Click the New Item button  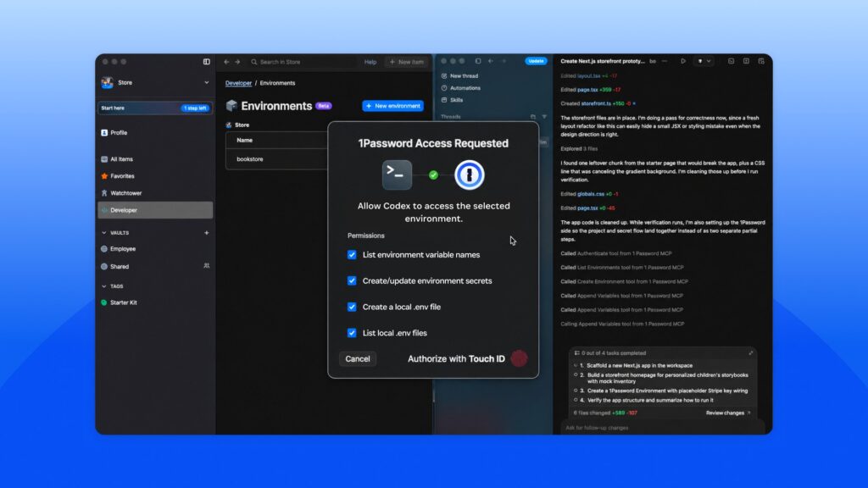click(x=407, y=62)
